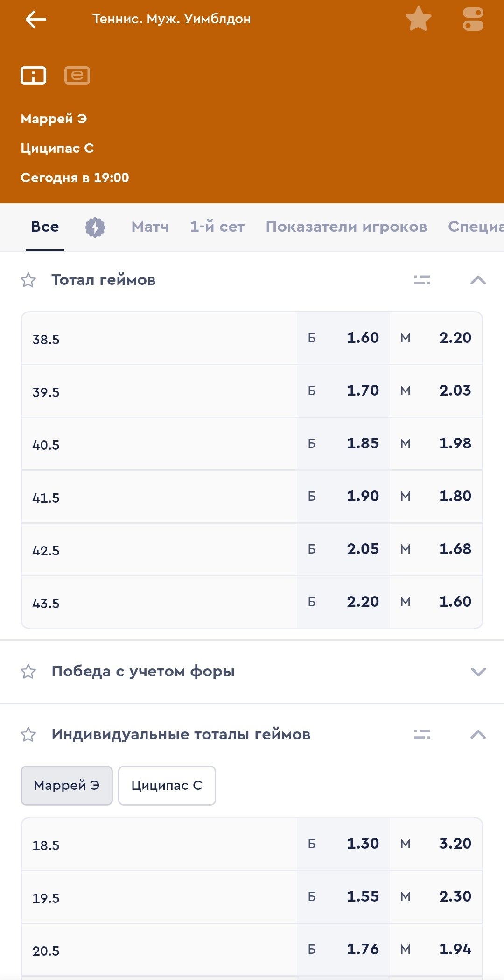The width and height of the screenshot is (504, 980).
Task: Tap the back arrow icon
Action: click(x=35, y=20)
